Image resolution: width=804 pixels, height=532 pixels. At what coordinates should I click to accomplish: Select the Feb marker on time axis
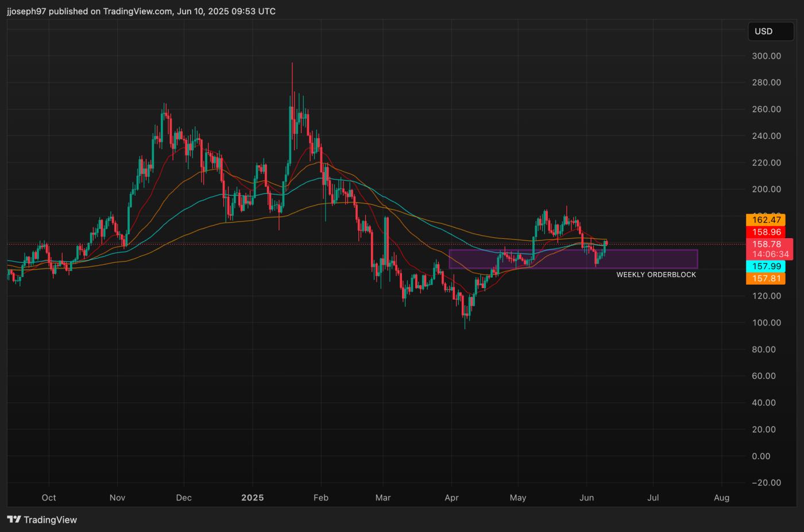click(320, 498)
